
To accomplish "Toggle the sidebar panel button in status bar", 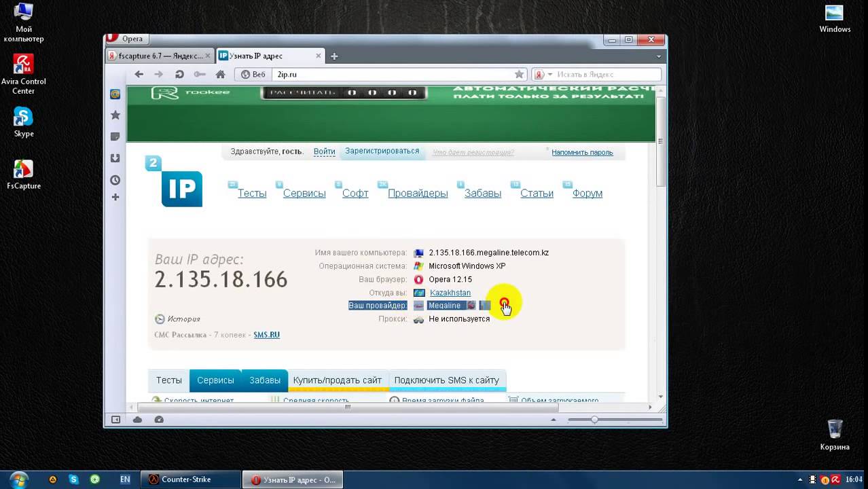I will point(115,420).
